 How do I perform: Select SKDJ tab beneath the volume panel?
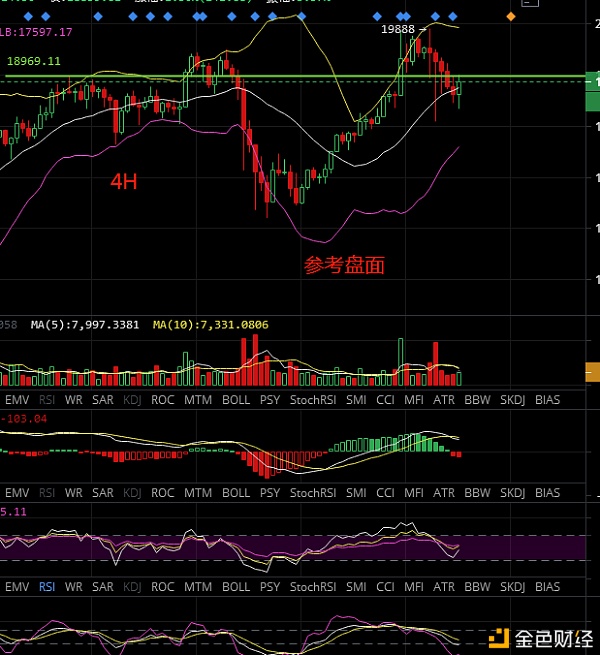[513, 400]
